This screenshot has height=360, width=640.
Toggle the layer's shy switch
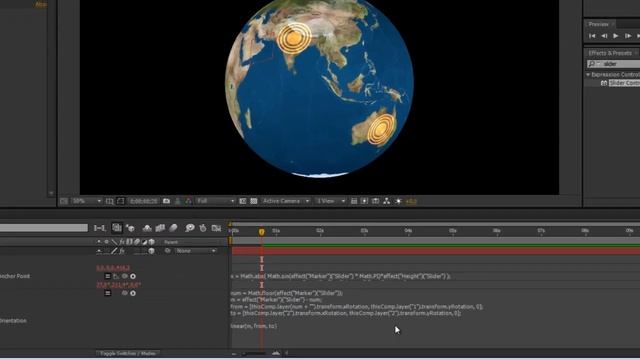point(99,251)
